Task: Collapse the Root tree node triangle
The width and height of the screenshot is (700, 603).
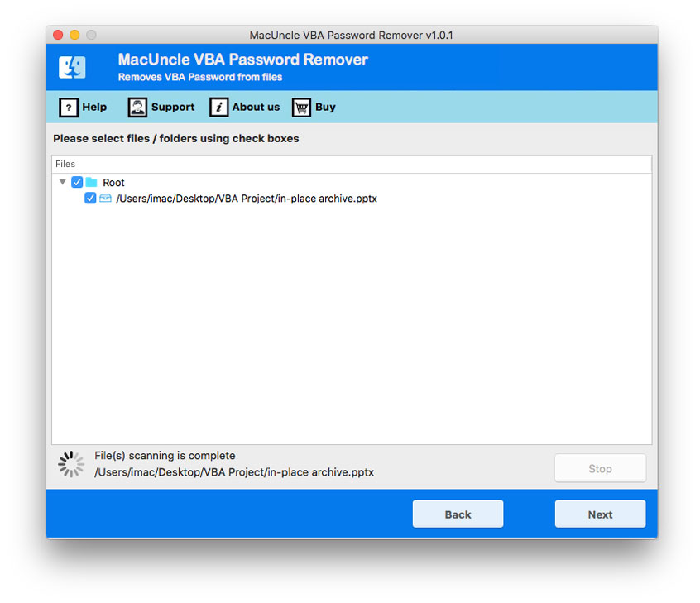Action: pyautogui.click(x=62, y=183)
